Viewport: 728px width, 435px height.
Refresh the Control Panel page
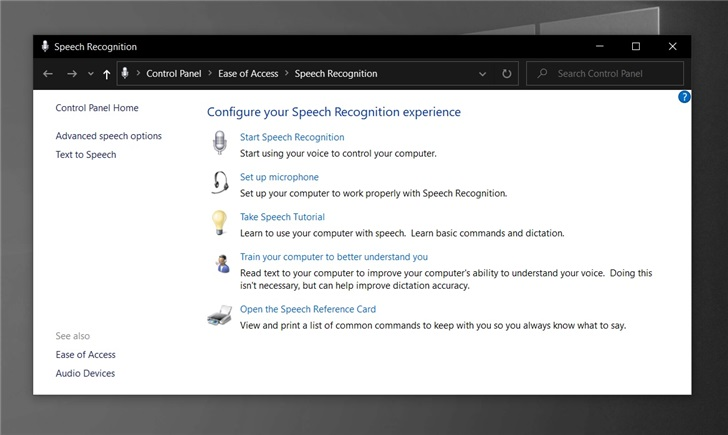pyautogui.click(x=507, y=74)
